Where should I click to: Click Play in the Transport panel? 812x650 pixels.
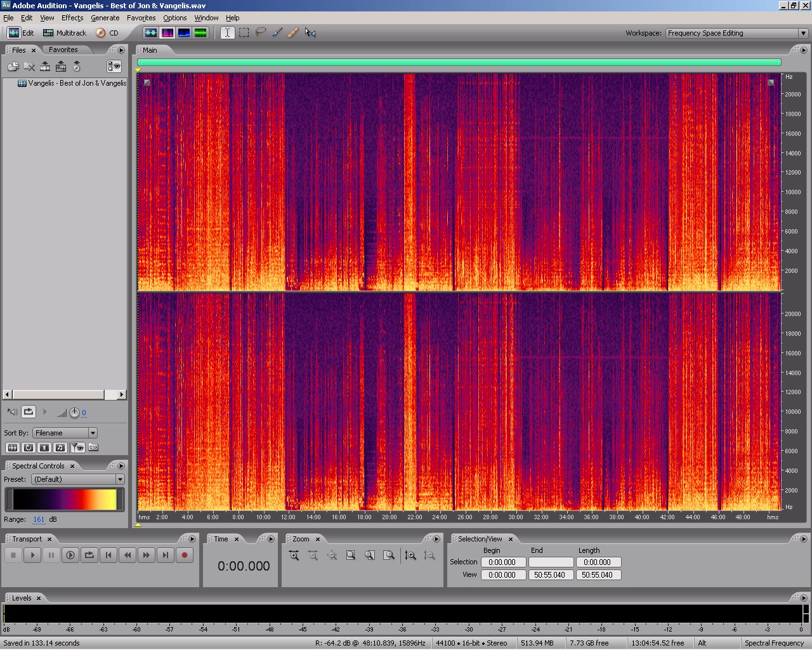[32, 555]
